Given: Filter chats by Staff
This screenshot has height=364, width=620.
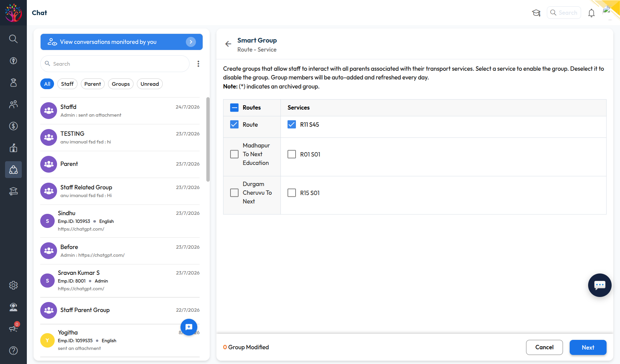Looking at the screenshot, I should click(x=67, y=84).
